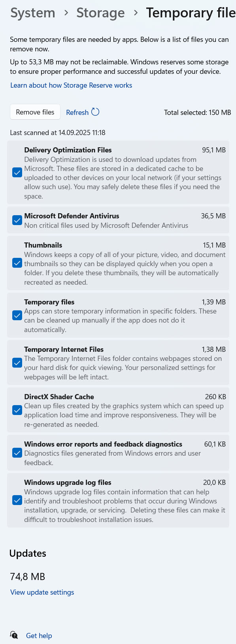Toggle the Thumbnails checkbox

click(x=17, y=263)
